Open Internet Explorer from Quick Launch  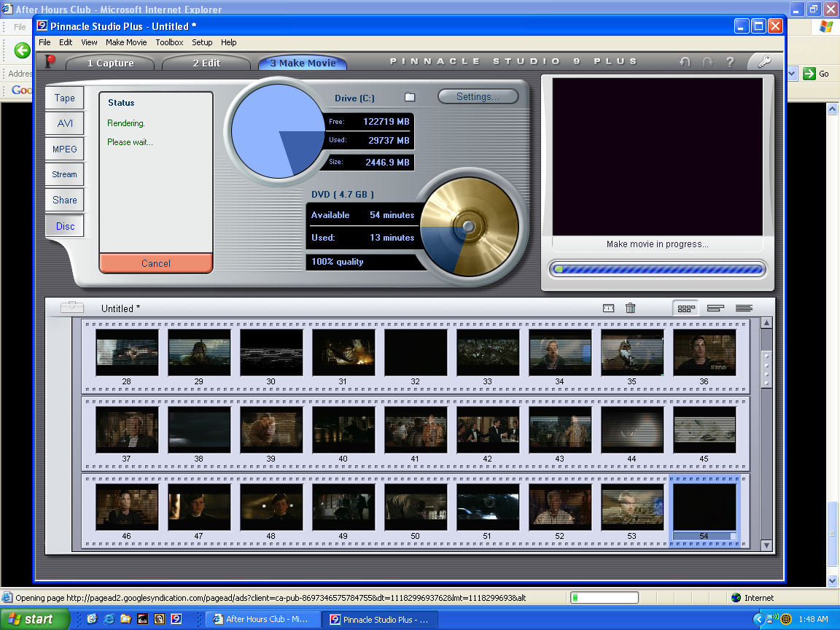pos(109,619)
